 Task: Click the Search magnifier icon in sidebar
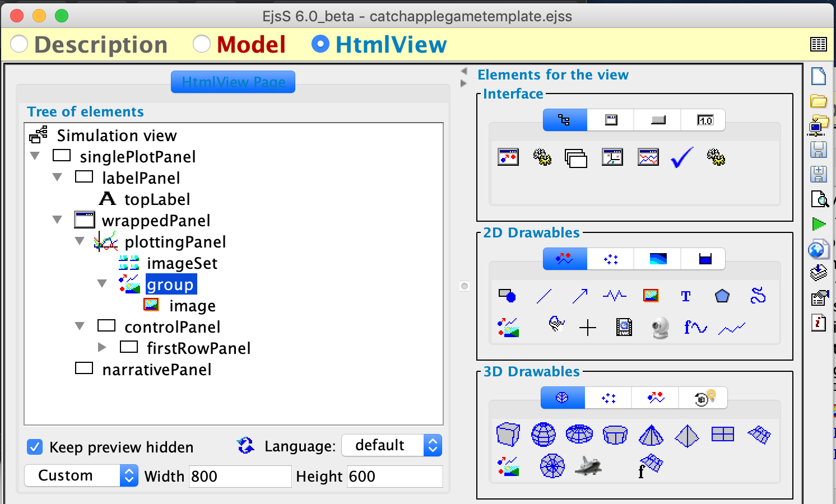tap(819, 199)
